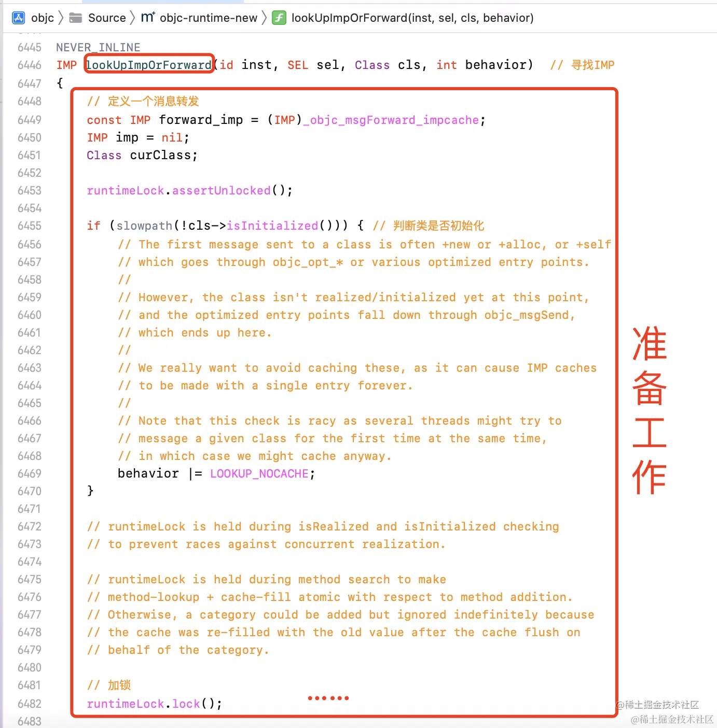The height and width of the screenshot is (728, 717).
Task: Click the objc-runtime-new file icon
Action: click(148, 18)
